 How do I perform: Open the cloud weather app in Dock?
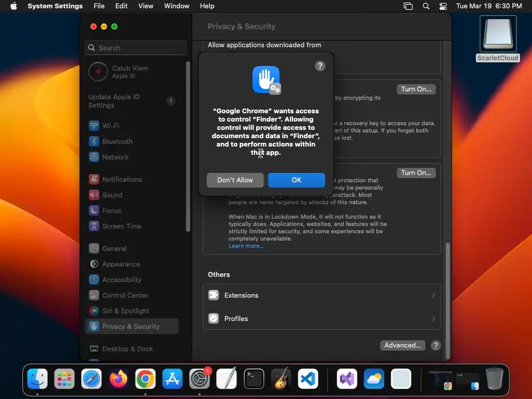coord(374,378)
